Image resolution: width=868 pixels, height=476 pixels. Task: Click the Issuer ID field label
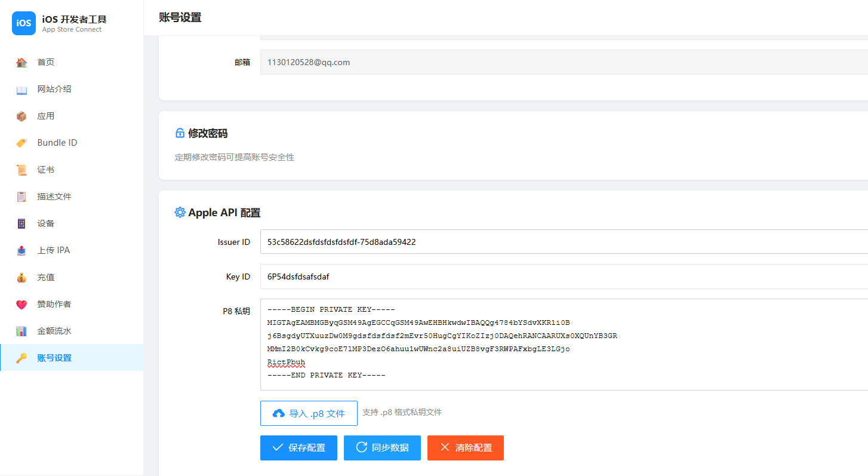pyautogui.click(x=234, y=242)
